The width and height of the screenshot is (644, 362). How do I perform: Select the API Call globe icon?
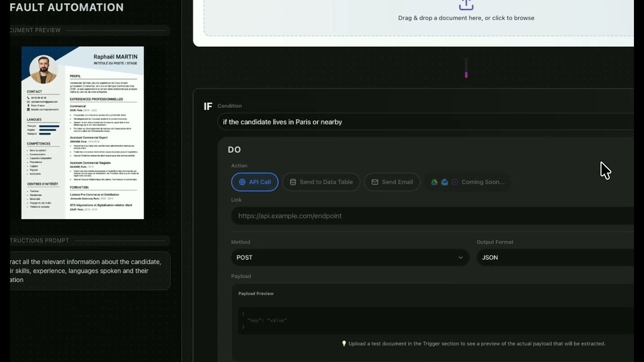click(242, 182)
